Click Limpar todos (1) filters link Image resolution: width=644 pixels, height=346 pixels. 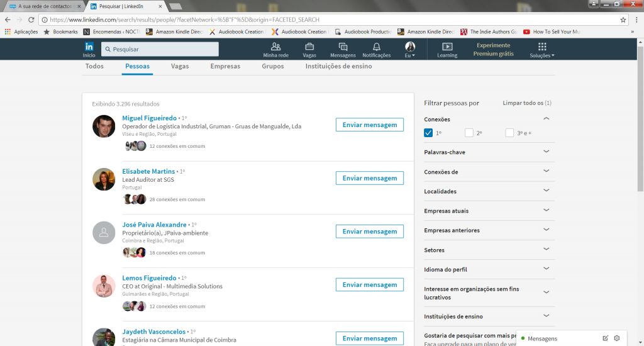pos(527,103)
